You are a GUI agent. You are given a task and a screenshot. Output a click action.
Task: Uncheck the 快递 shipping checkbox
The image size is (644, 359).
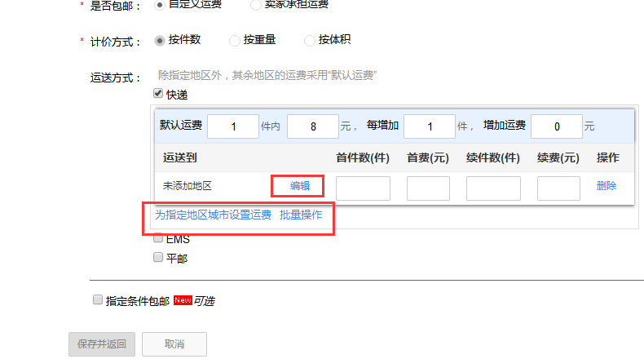(158, 93)
